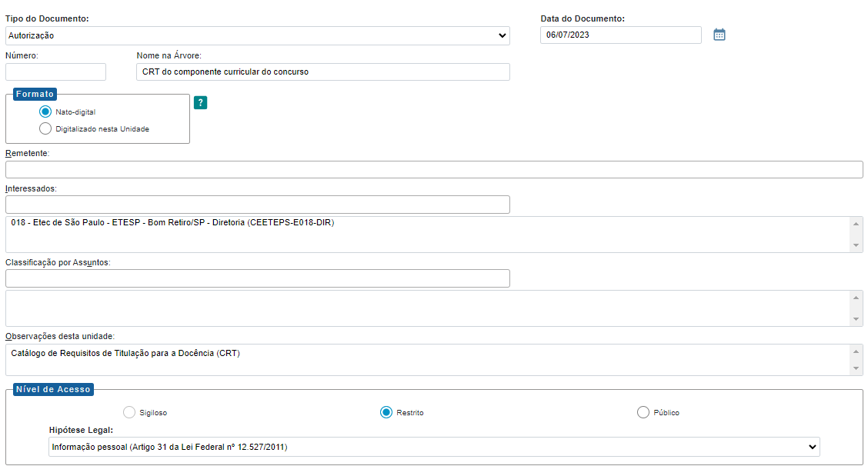Choose the Restrito access level
The height and width of the screenshot is (476, 868).
386,412
